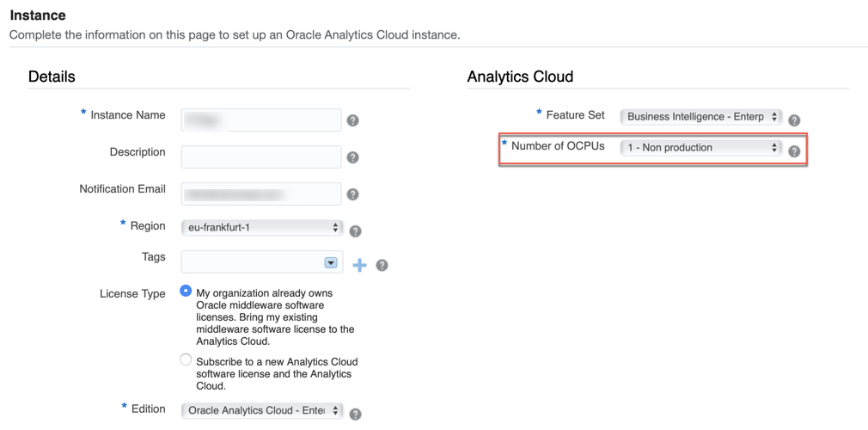Focus the Notification Email field
Image resolution: width=868 pixels, height=430 pixels.
click(261, 194)
